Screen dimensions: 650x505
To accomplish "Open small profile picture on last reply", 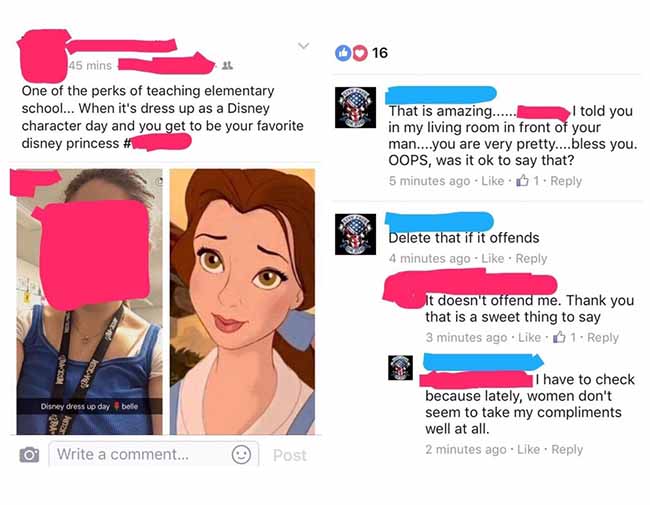I will [x=400, y=368].
